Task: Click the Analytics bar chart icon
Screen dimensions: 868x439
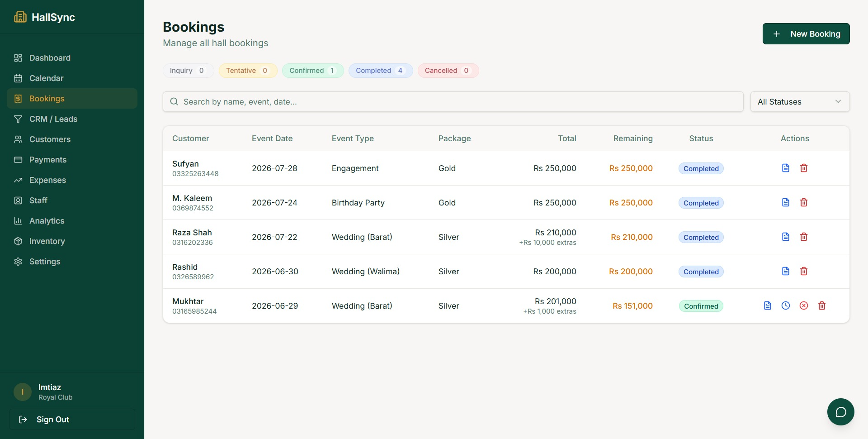Action: click(x=18, y=221)
